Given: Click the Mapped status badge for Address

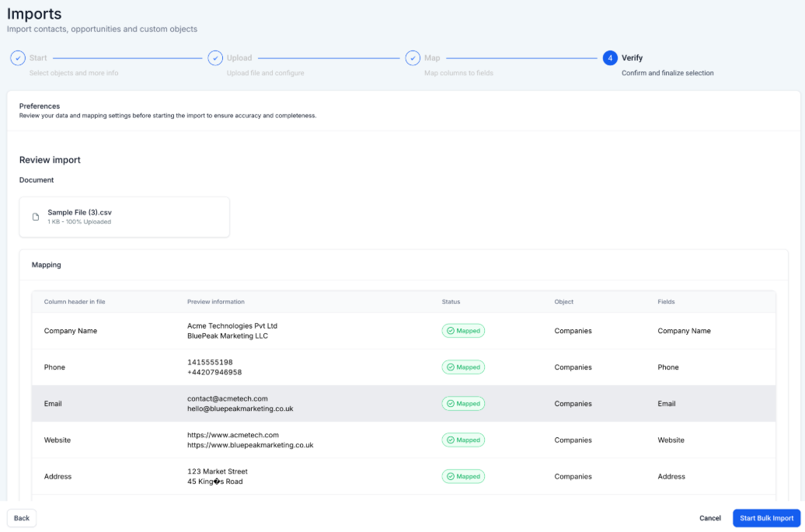Looking at the screenshot, I should pos(463,477).
